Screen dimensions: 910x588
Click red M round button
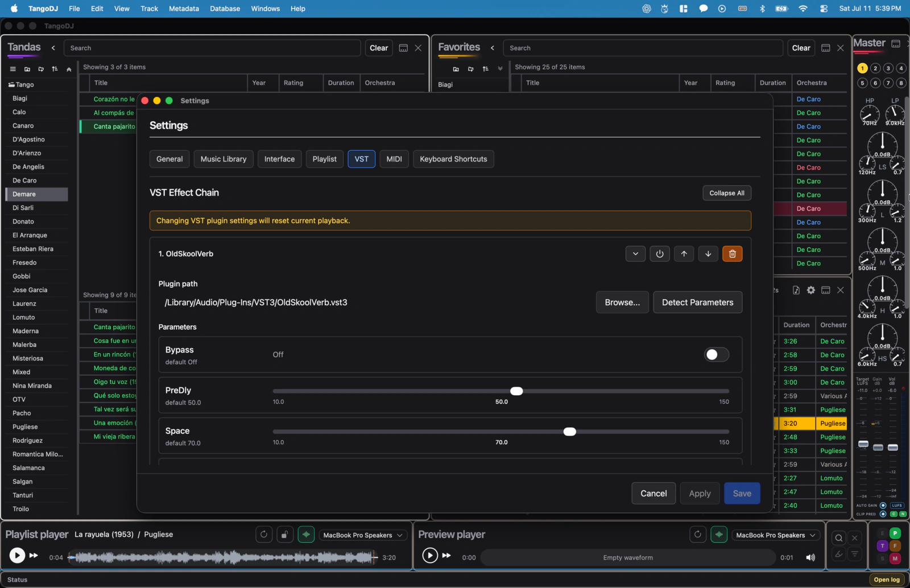895,558
